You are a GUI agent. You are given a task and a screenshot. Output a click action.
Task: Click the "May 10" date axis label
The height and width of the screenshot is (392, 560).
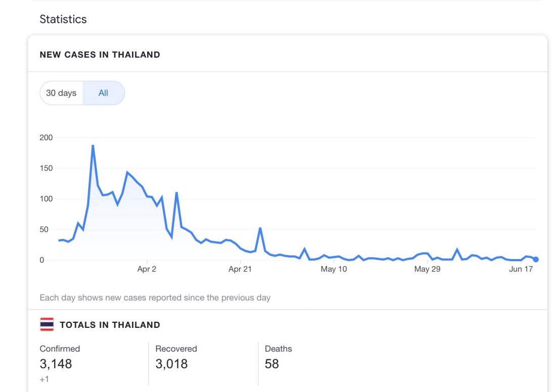(334, 269)
